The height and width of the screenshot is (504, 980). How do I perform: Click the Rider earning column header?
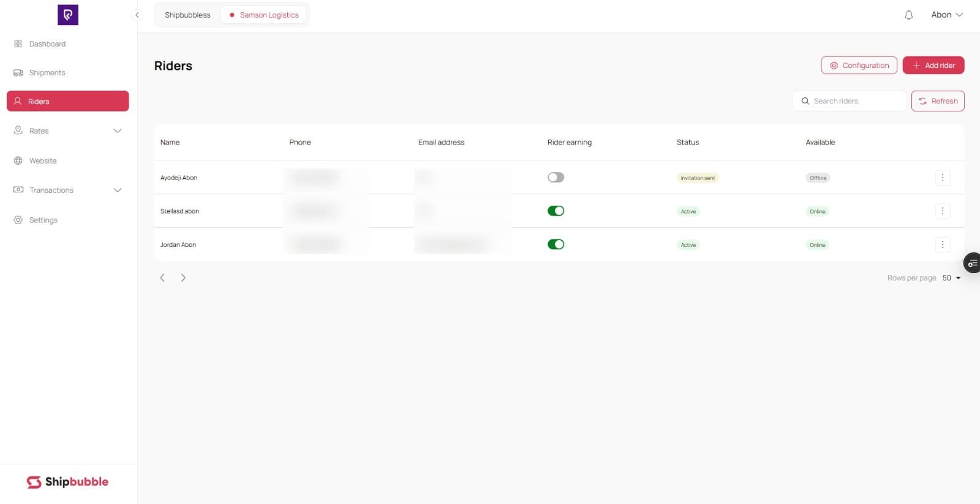pyautogui.click(x=570, y=143)
